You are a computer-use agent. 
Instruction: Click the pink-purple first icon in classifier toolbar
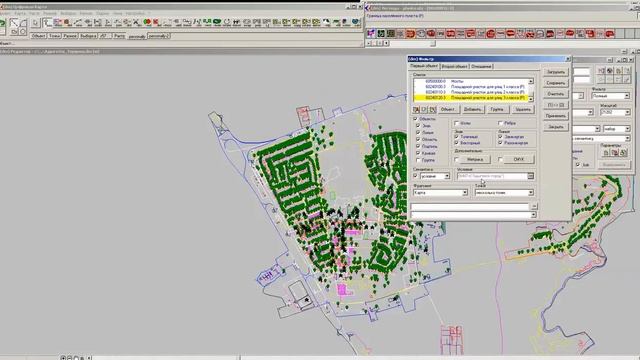pos(371,33)
